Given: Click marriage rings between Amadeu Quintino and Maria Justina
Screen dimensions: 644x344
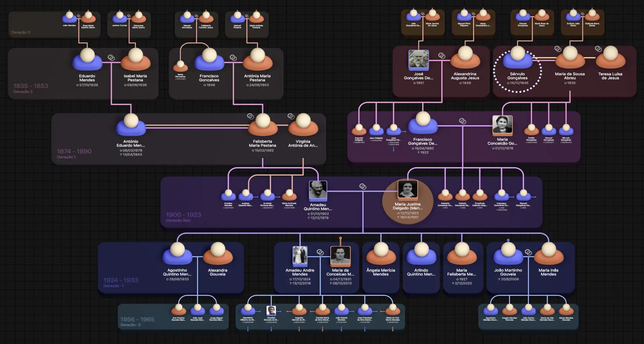Looking at the screenshot, I should (x=363, y=187).
